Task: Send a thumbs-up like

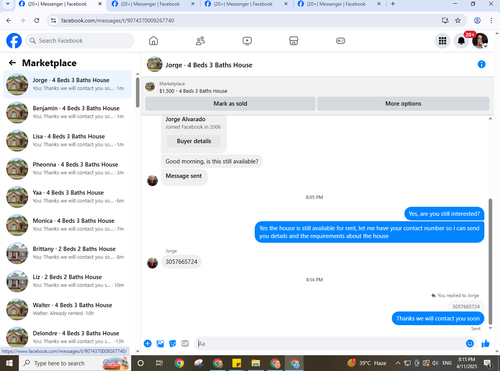Action: [x=485, y=343]
